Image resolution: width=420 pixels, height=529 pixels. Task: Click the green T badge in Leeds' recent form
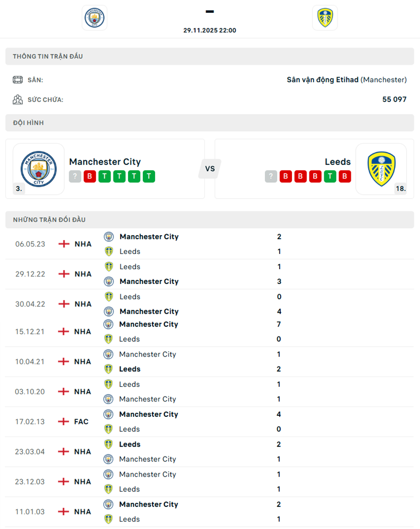(x=330, y=176)
